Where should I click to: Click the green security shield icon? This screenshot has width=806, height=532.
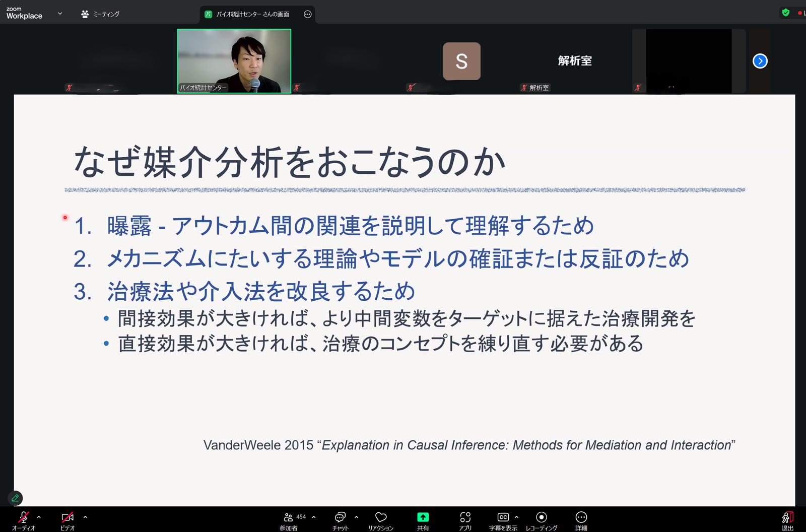[785, 13]
